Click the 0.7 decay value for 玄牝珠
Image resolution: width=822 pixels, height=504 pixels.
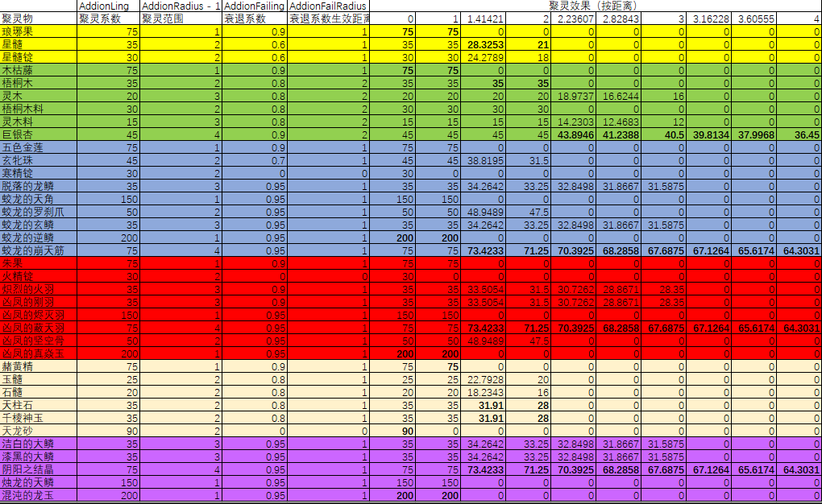pos(255,160)
